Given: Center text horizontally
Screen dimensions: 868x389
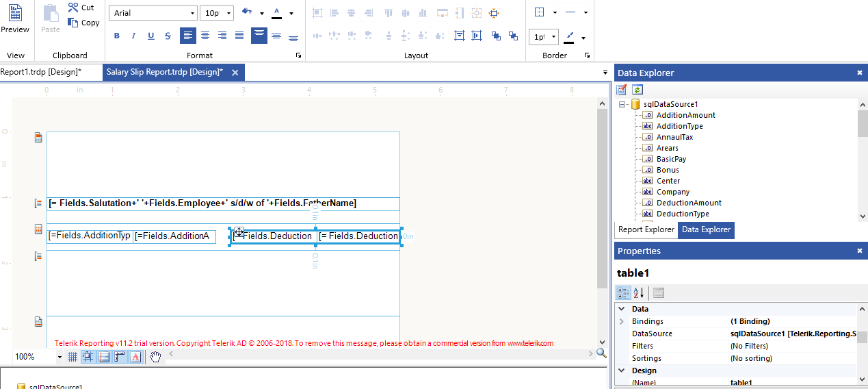Looking at the screenshot, I should pyautogui.click(x=205, y=36).
